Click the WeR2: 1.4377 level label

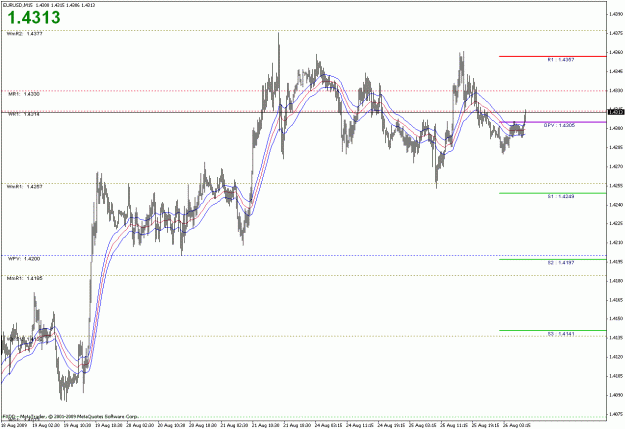pos(25,34)
